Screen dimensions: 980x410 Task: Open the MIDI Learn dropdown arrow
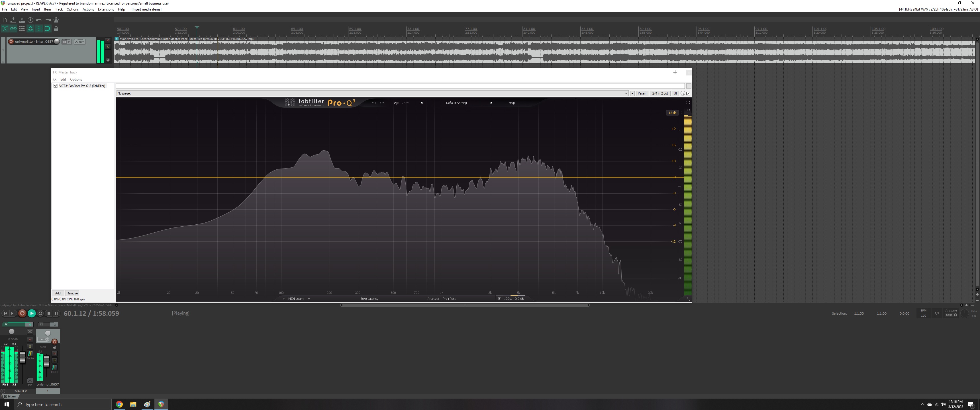(x=309, y=299)
